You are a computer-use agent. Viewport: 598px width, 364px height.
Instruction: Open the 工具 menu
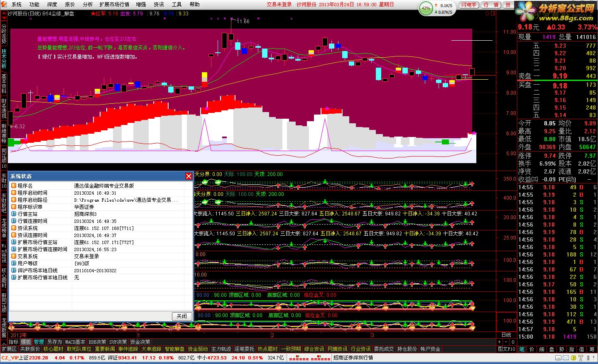(176, 5)
